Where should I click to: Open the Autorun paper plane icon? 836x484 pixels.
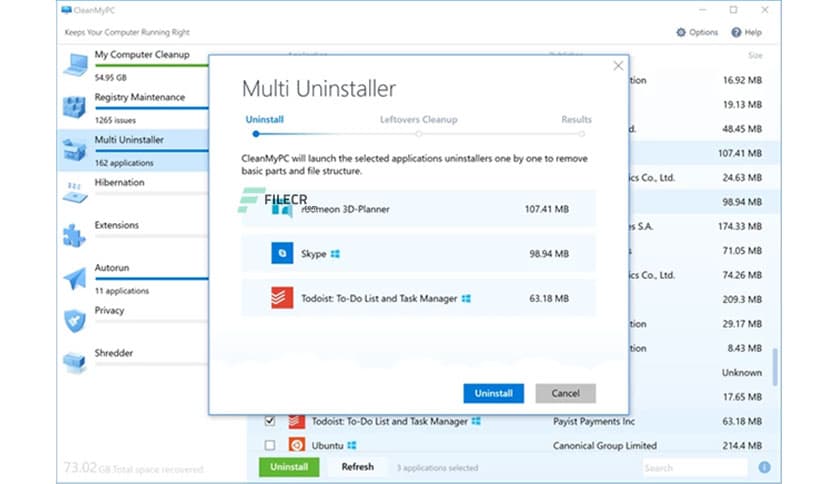tap(75, 278)
